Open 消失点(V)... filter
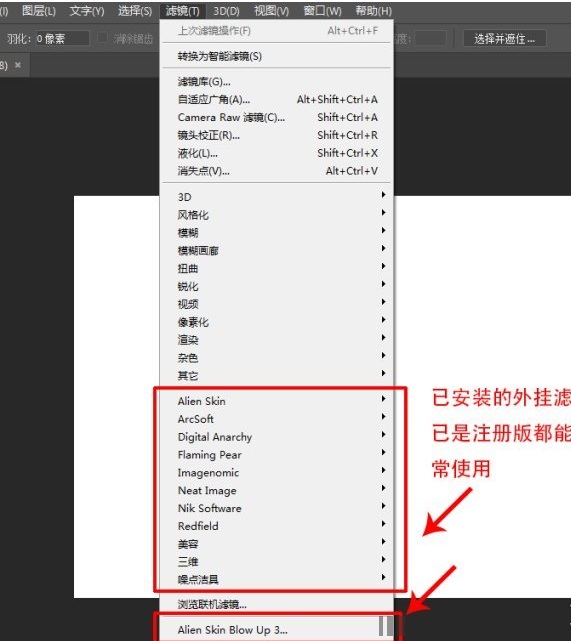The image size is (571, 641). tap(277, 171)
